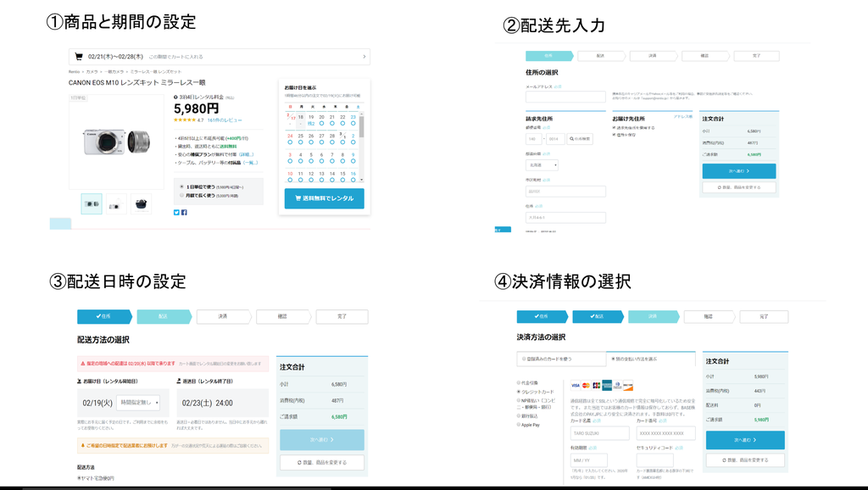Click the American Express card logo
This screenshot has width=868, height=490.
tap(607, 386)
